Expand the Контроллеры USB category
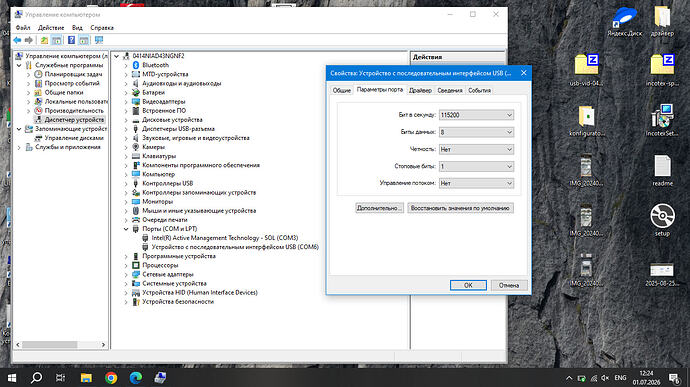This screenshot has width=690, height=387. click(126, 184)
